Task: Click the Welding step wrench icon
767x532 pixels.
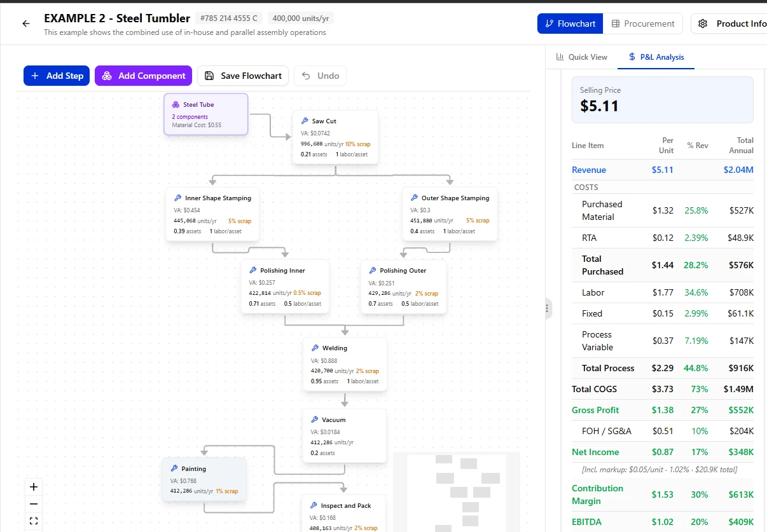Action: pyautogui.click(x=315, y=348)
